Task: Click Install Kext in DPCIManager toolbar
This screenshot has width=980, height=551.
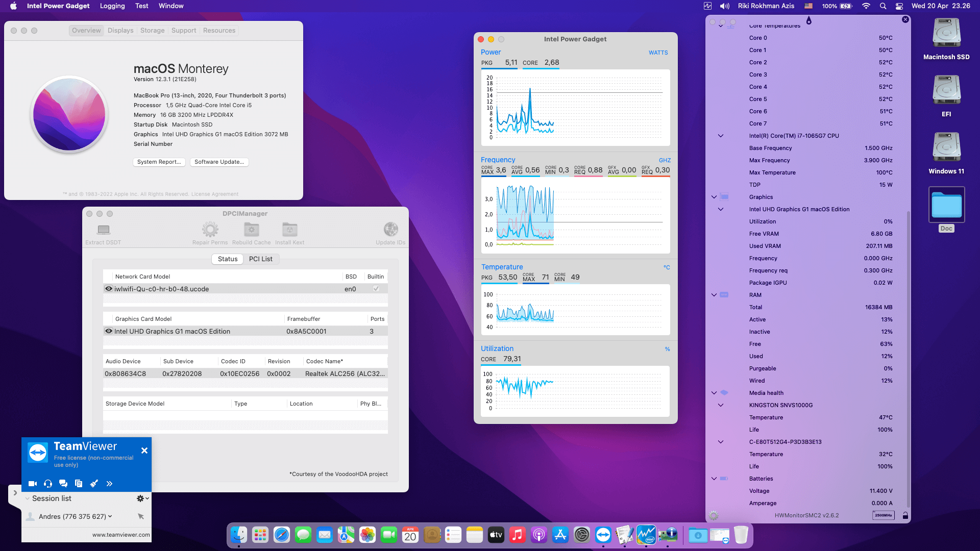Action: pos(289,234)
